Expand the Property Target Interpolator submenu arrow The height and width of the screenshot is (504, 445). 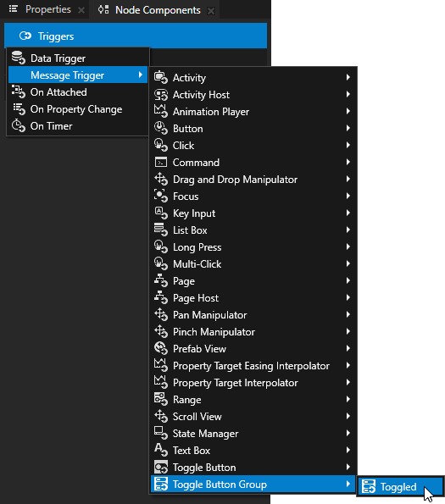point(348,382)
